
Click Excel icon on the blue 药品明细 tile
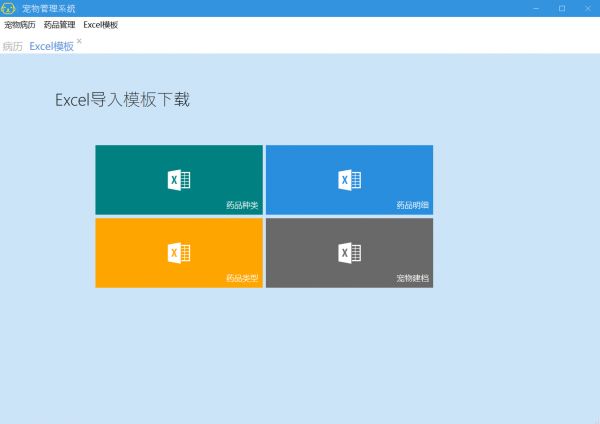[349, 180]
